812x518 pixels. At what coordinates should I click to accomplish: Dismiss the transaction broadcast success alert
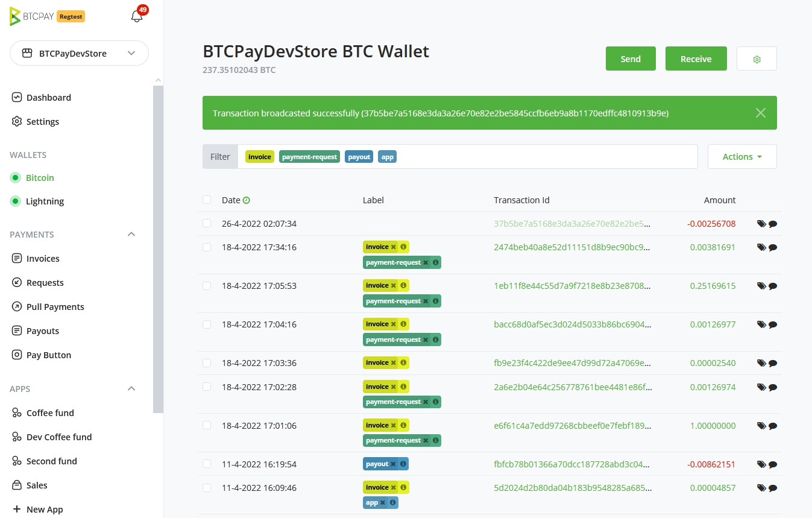click(760, 113)
